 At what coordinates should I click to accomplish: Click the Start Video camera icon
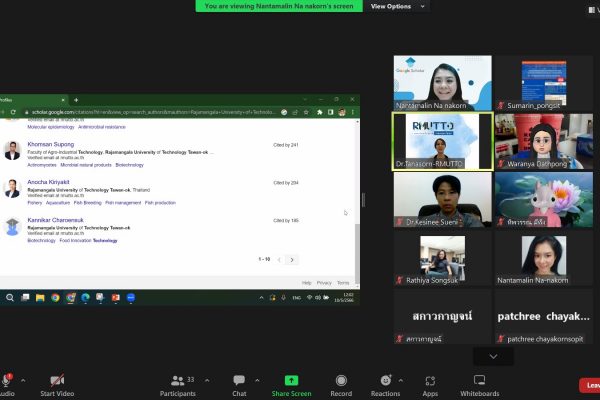(57, 380)
